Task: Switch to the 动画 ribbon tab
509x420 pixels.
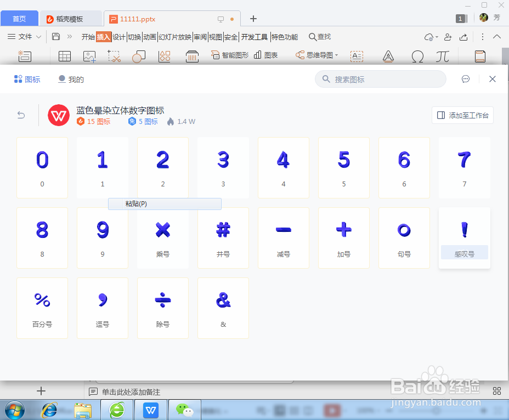Action: 150,37
